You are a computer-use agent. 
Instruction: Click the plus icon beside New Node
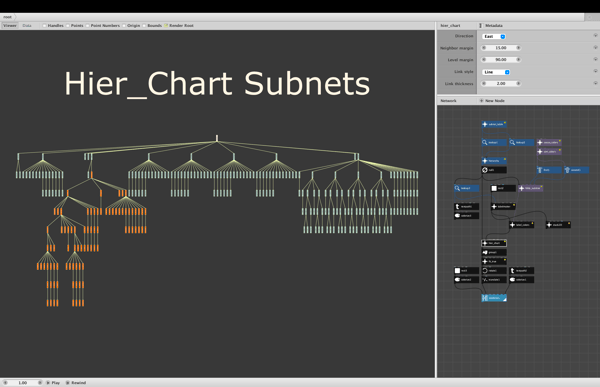point(481,101)
